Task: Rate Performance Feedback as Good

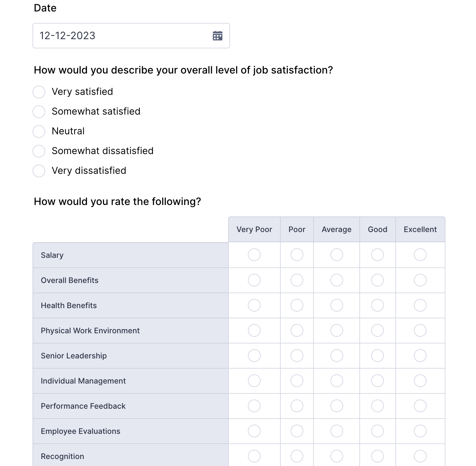Action: pos(378,406)
